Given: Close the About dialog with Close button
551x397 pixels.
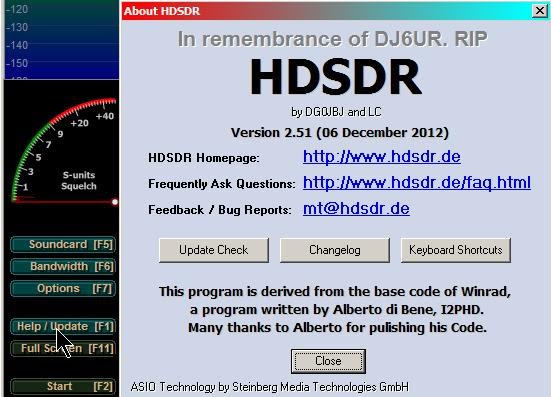Looking at the screenshot, I should tap(328, 361).
